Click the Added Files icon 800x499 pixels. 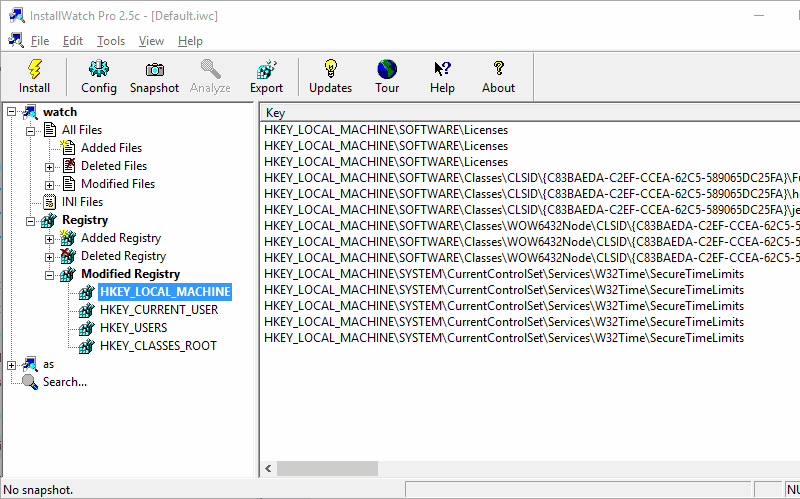(68, 148)
